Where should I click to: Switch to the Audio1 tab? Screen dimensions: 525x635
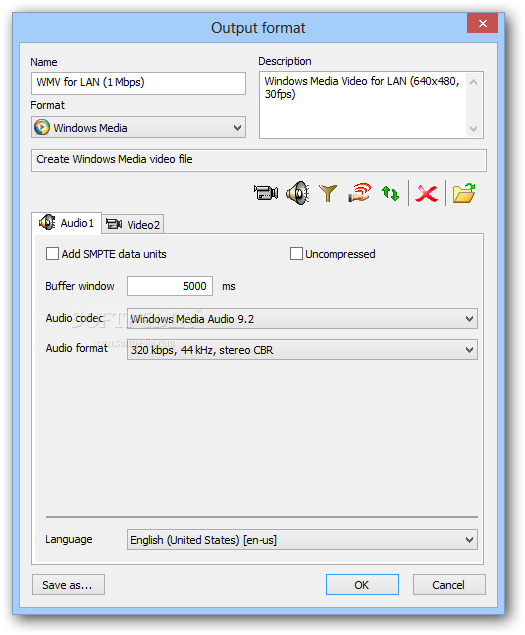(x=67, y=223)
